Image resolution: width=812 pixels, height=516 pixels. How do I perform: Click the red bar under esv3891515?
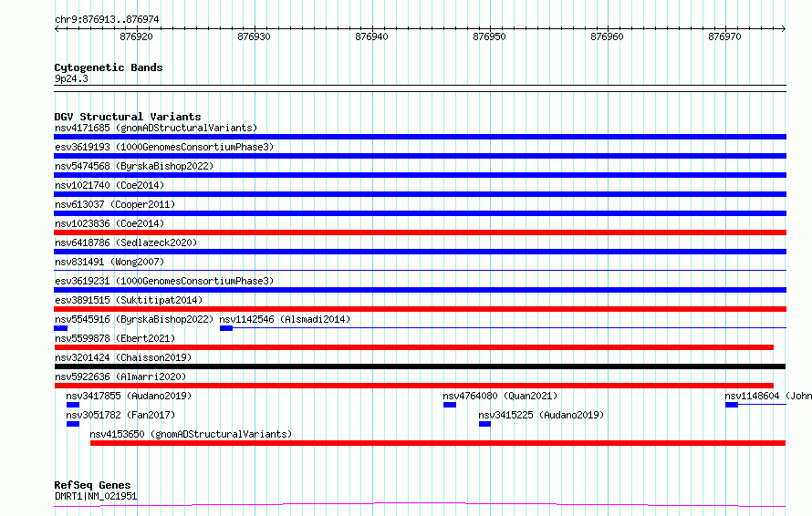tap(420, 309)
